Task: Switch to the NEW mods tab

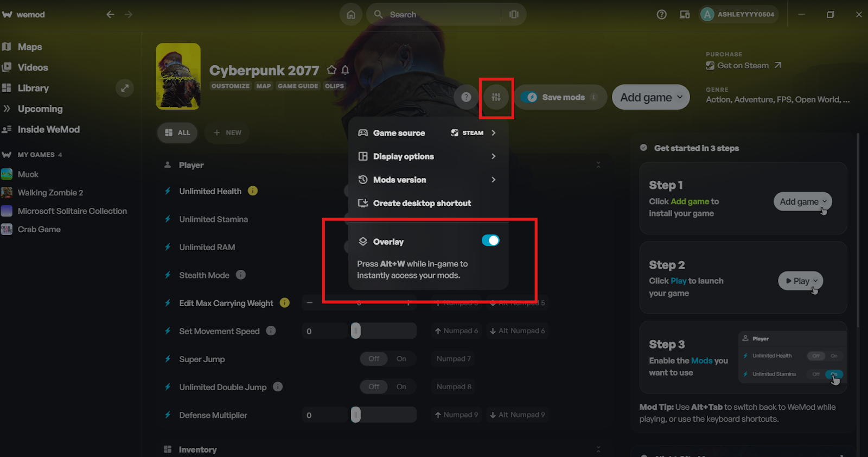Action: 227,132
